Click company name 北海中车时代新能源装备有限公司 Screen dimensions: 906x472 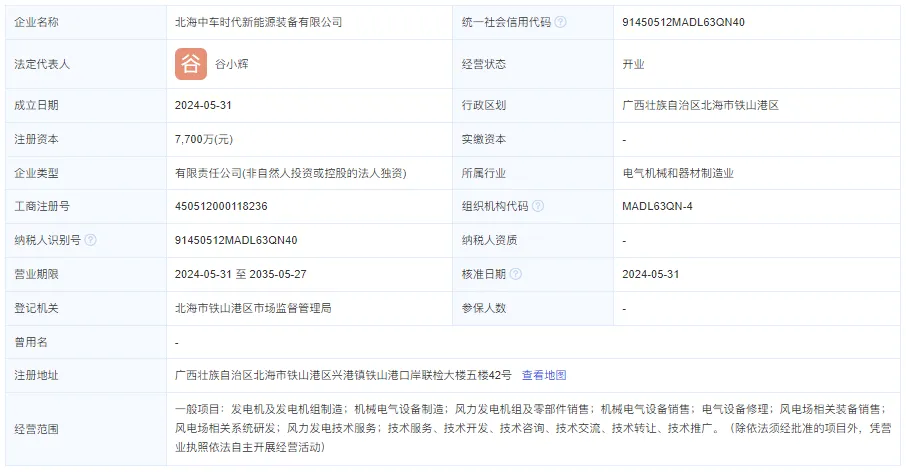[258, 22]
